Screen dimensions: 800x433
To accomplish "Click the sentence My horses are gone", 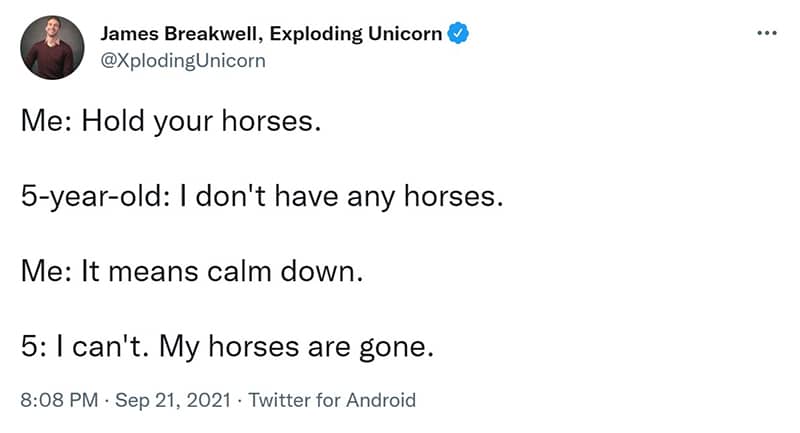I will (296, 347).
